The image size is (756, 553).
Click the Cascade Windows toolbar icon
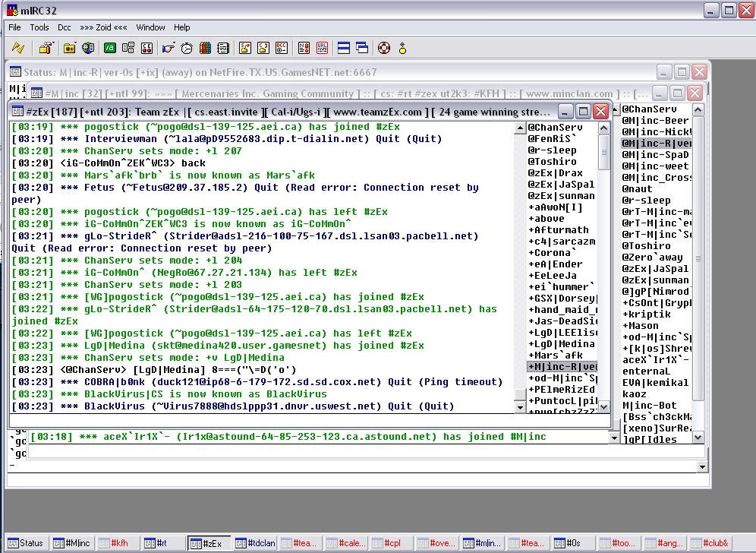click(x=362, y=48)
